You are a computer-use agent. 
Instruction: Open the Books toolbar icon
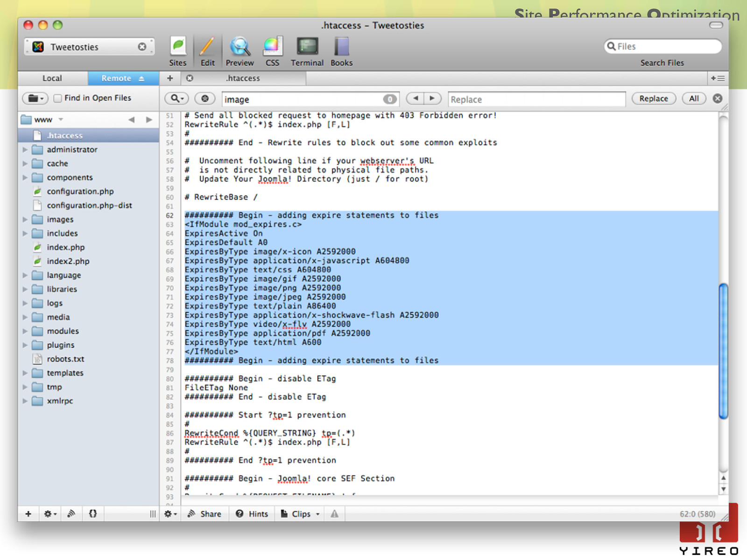(342, 51)
